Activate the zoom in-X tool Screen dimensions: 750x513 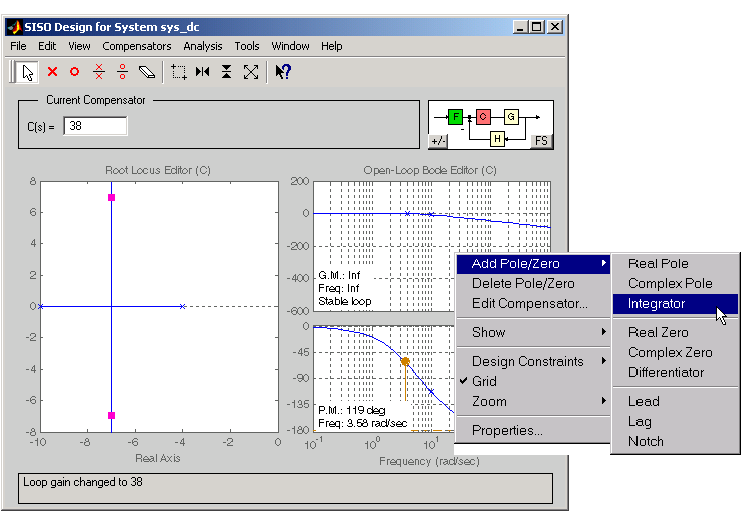(203, 72)
